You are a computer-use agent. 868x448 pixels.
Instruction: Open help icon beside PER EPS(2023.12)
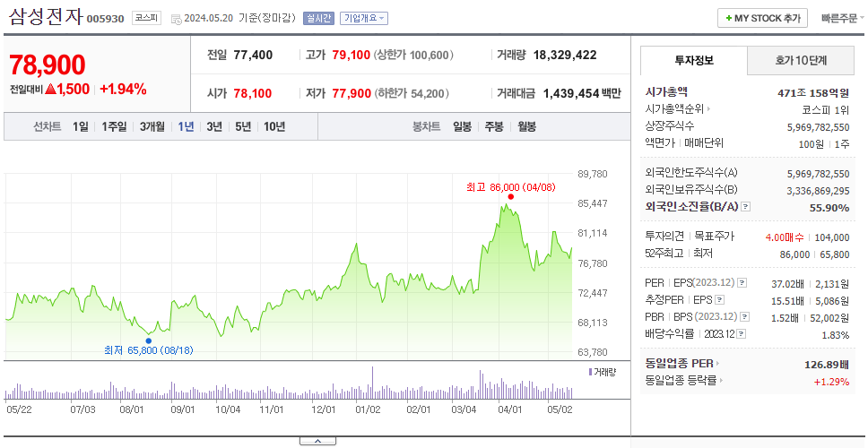[742, 283]
